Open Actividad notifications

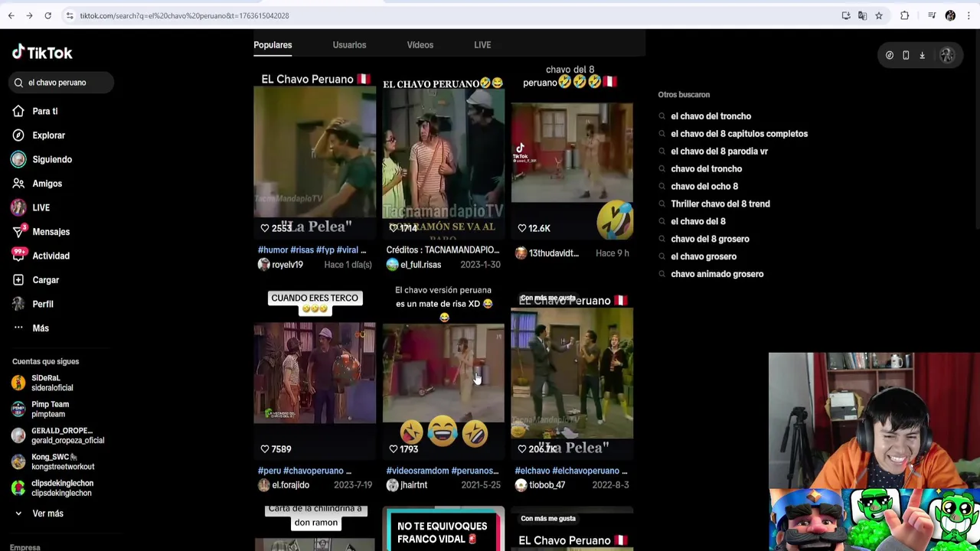coord(51,256)
